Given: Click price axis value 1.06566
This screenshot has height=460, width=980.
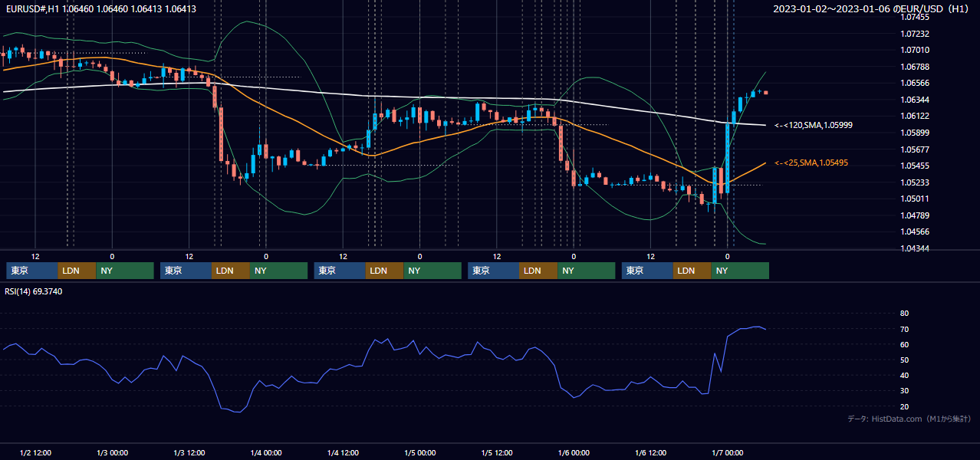Looking at the screenshot, I should point(914,84).
